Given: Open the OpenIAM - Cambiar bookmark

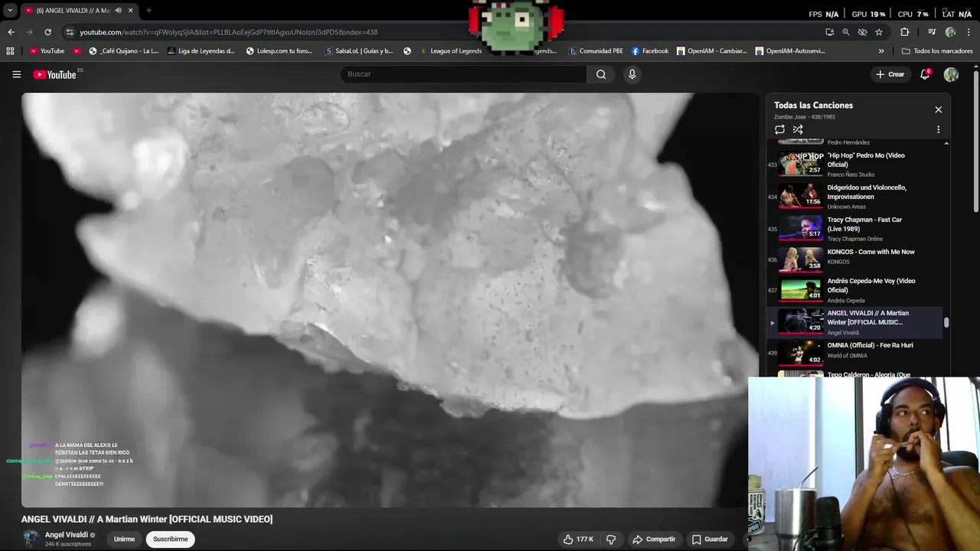Looking at the screenshot, I should pyautogui.click(x=712, y=51).
